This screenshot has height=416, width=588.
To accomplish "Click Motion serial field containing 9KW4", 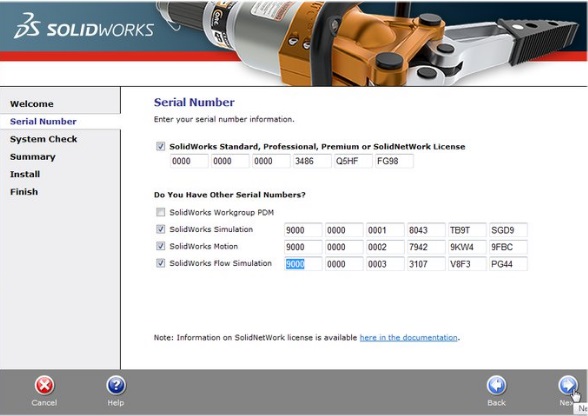I will pos(467,247).
